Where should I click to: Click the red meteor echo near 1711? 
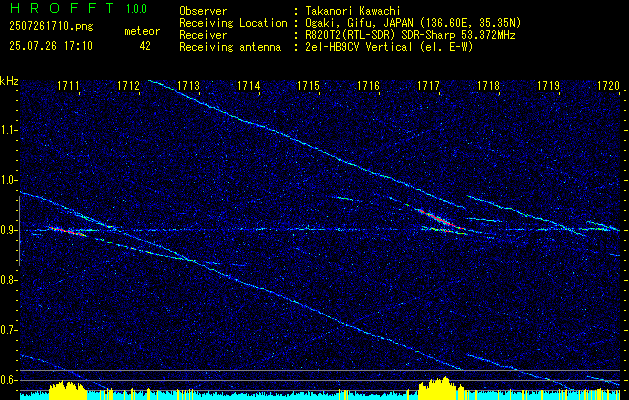pyautogui.click(x=67, y=231)
